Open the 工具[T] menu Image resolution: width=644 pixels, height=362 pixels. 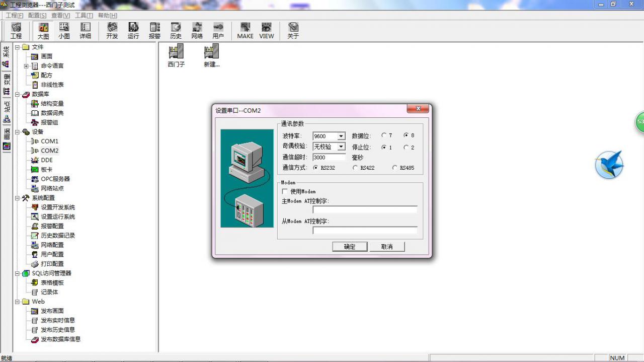[84, 16]
